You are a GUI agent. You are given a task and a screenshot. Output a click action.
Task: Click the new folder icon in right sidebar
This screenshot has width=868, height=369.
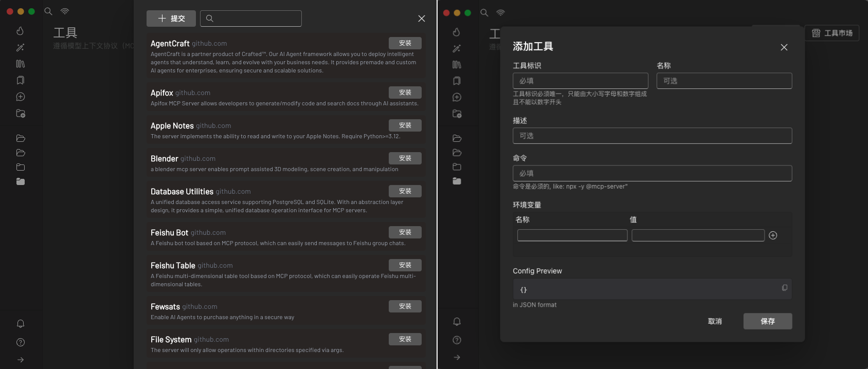pyautogui.click(x=457, y=114)
